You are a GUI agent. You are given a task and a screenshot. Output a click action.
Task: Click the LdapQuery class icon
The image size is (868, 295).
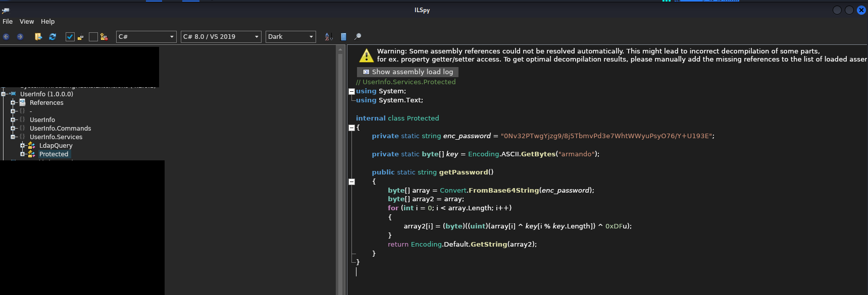coord(31,145)
